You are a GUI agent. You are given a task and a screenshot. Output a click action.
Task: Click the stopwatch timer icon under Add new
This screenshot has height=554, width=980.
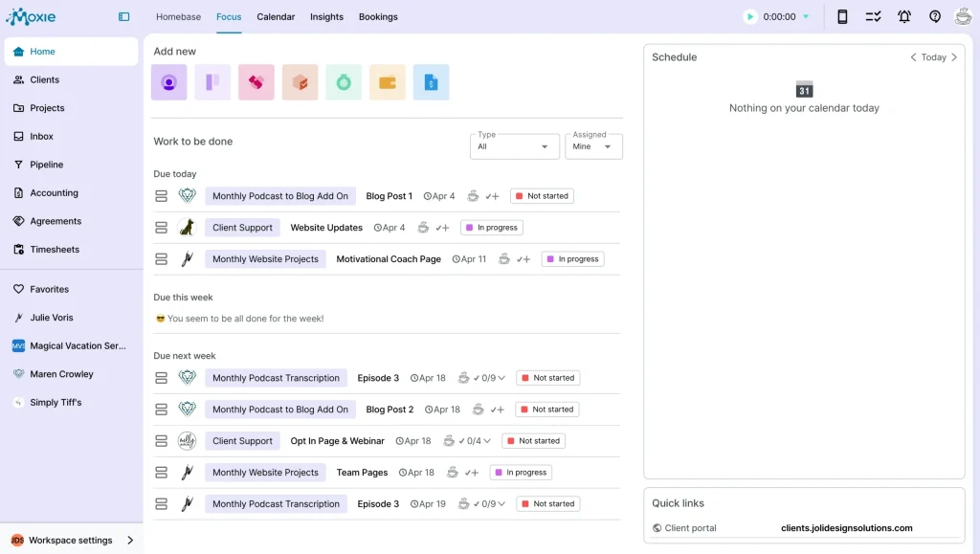point(343,82)
